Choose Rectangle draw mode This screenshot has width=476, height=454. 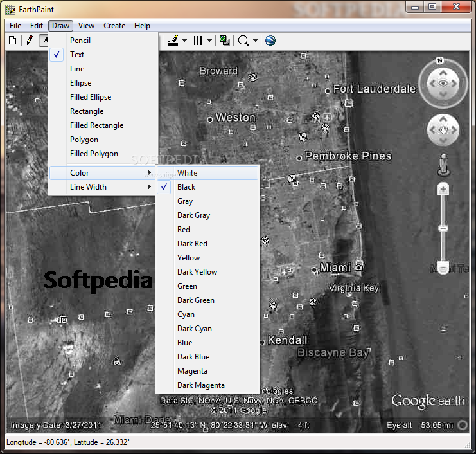[103, 111]
